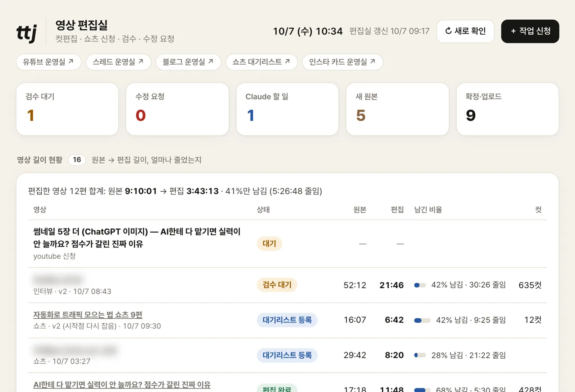
Task: Click 대기리스트 등록 badge in 16:07 row
Action: click(x=287, y=320)
